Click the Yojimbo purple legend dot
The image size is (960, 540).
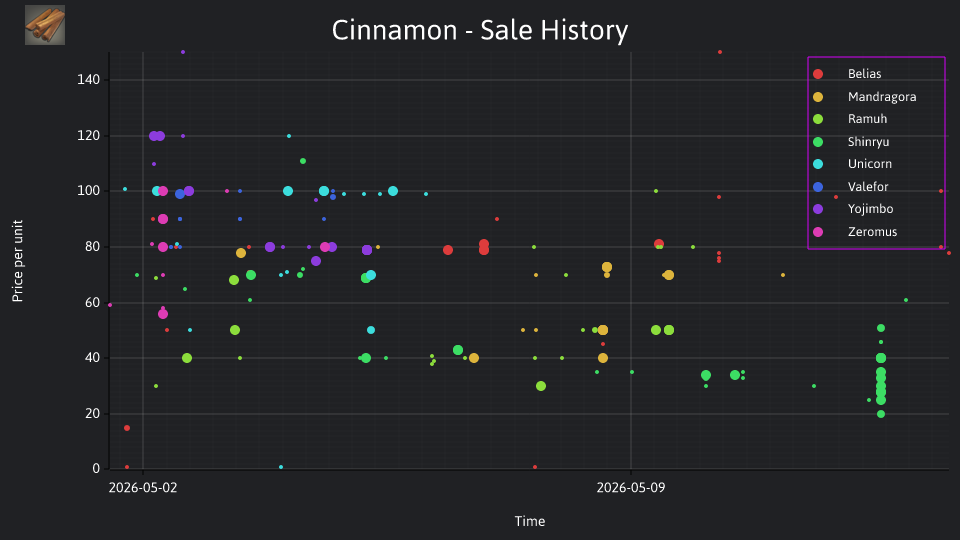(818, 209)
